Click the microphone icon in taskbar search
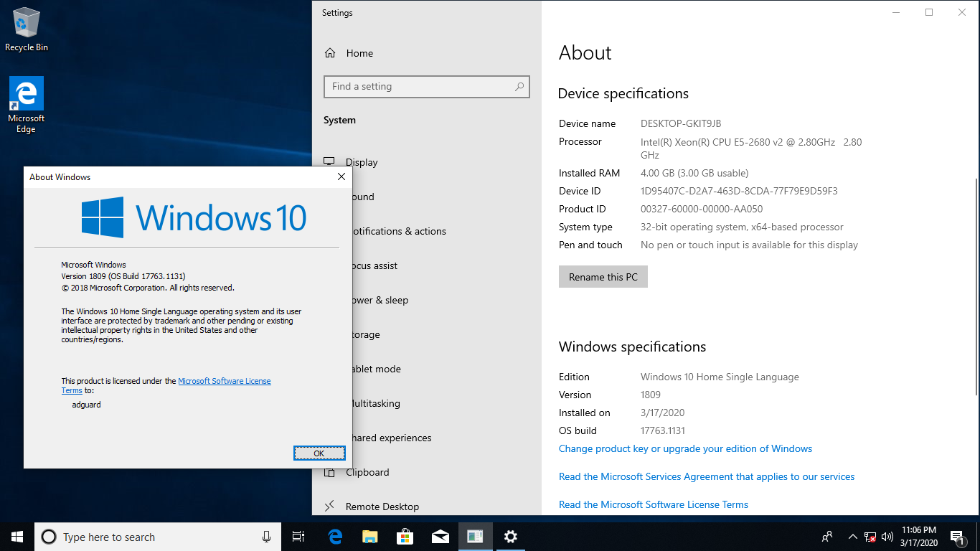The width and height of the screenshot is (980, 551). (267, 537)
